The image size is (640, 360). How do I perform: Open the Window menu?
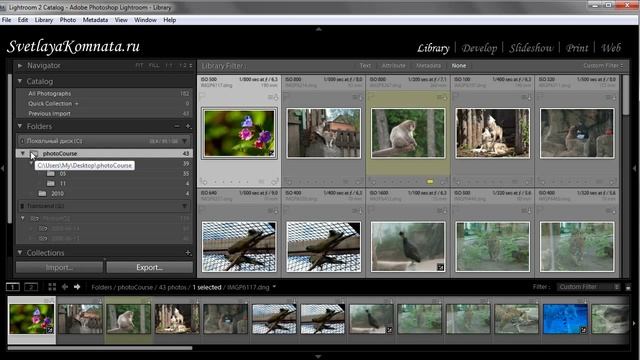coord(145,20)
